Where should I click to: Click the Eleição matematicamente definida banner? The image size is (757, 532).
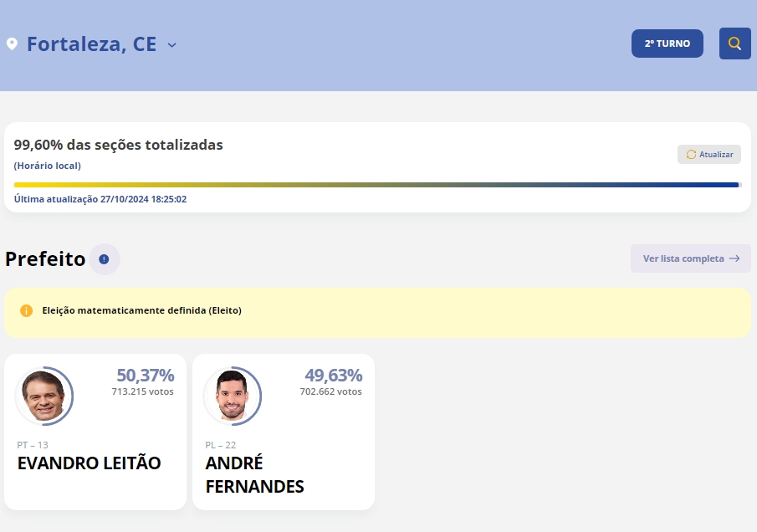[x=376, y=310]
